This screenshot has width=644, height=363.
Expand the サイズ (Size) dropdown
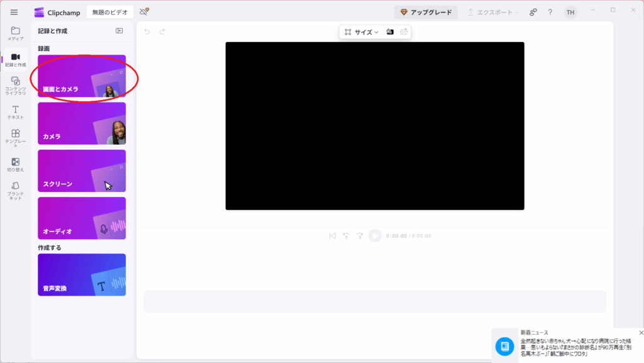pyautogui.click(x=362, y=32)
